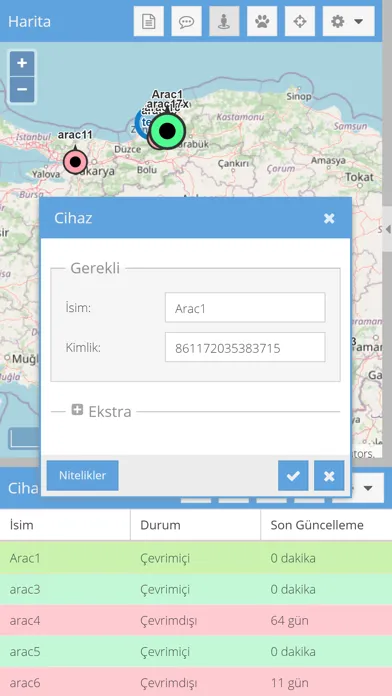Toggle the paw print live routes icon
The image size is (392, 696).
[x=262, y=21]
